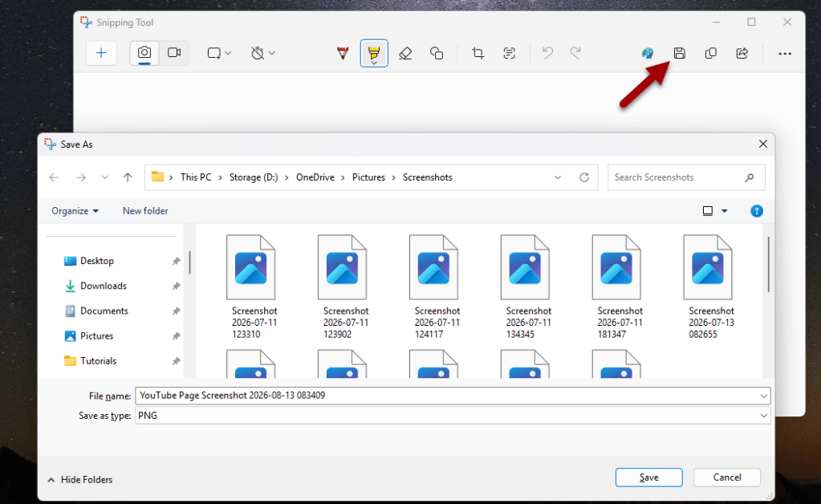Click Pictures in the breadcrumb path
This screenshot has width=821, height=504.
[368, 177]
